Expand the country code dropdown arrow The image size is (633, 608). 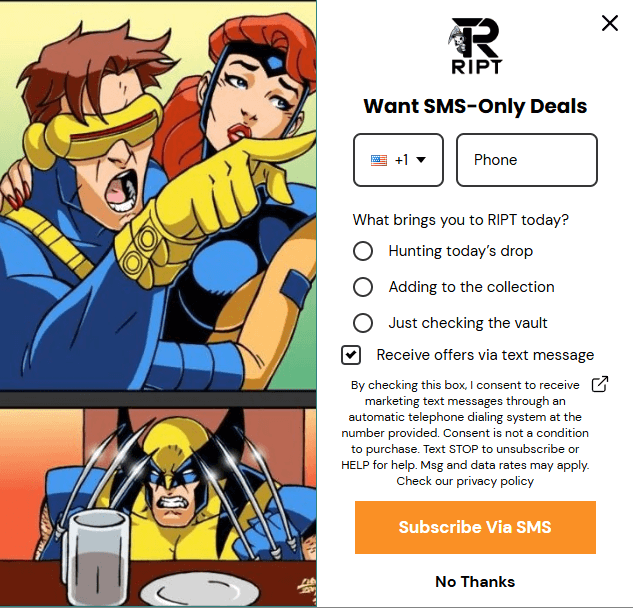click(x=421, y=160)
